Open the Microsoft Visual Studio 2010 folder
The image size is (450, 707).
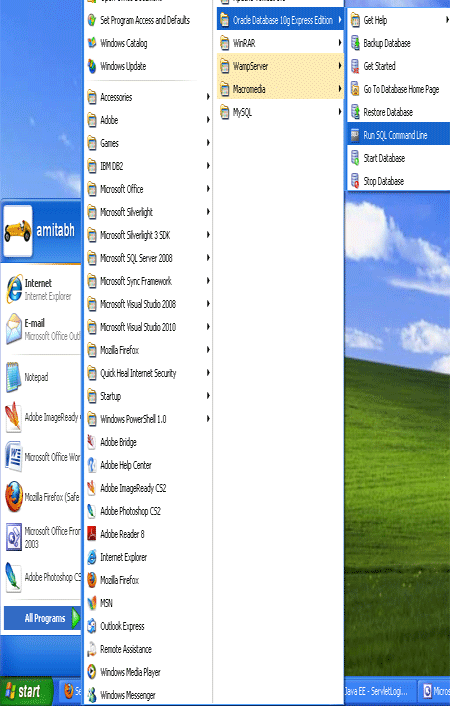point(148,327)
